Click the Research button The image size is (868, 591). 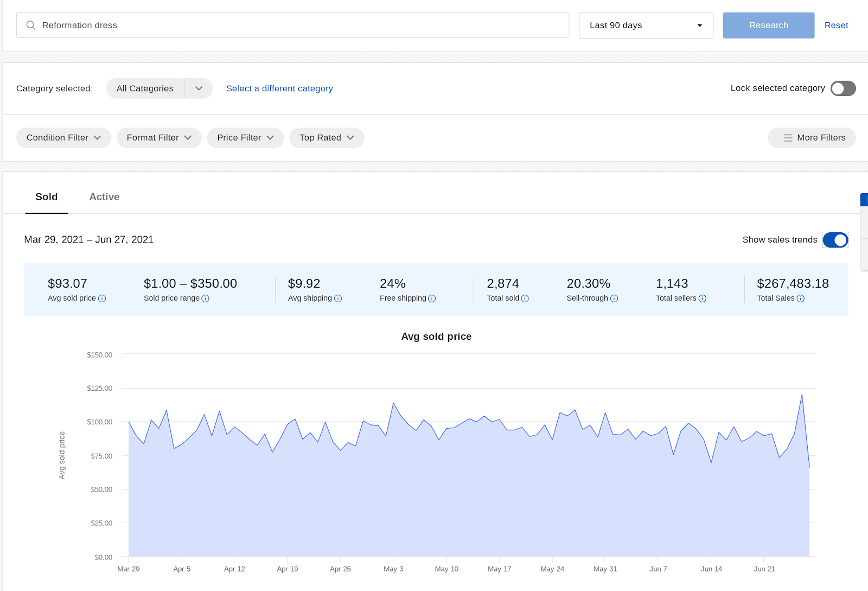[768, 26]
